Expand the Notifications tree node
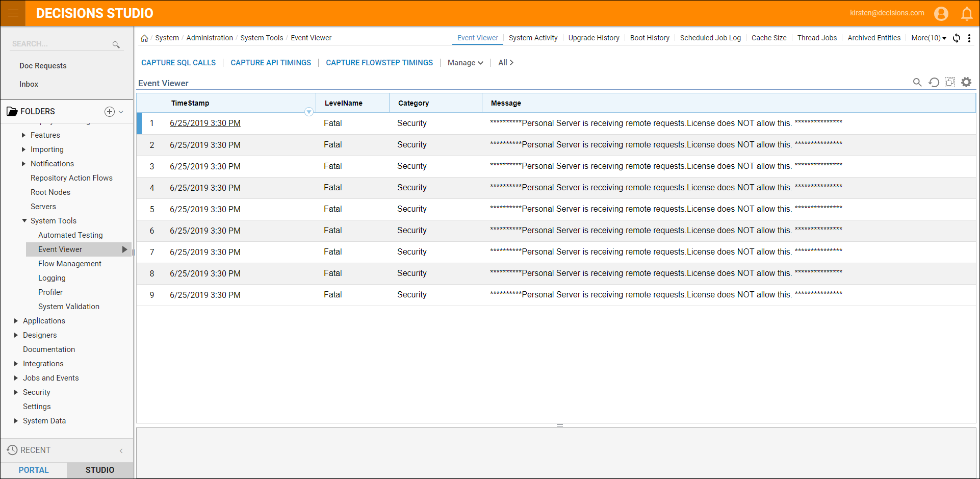 (23, 164)
